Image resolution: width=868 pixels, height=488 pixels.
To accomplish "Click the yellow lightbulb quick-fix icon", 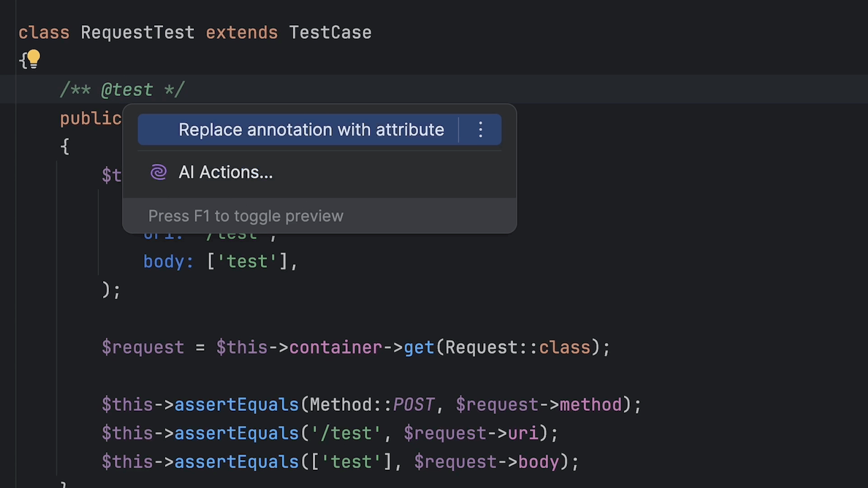I will [x=33, y=59].
